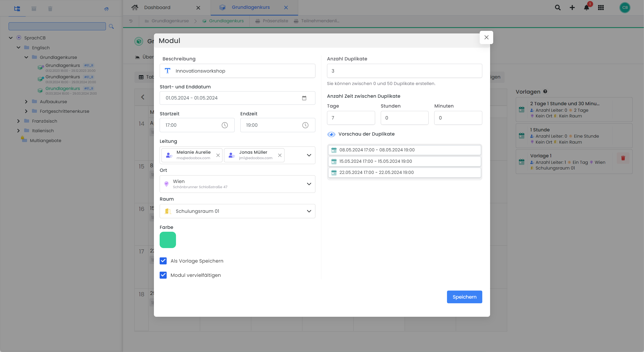Open the notifications bell with badge

(586, 8)
